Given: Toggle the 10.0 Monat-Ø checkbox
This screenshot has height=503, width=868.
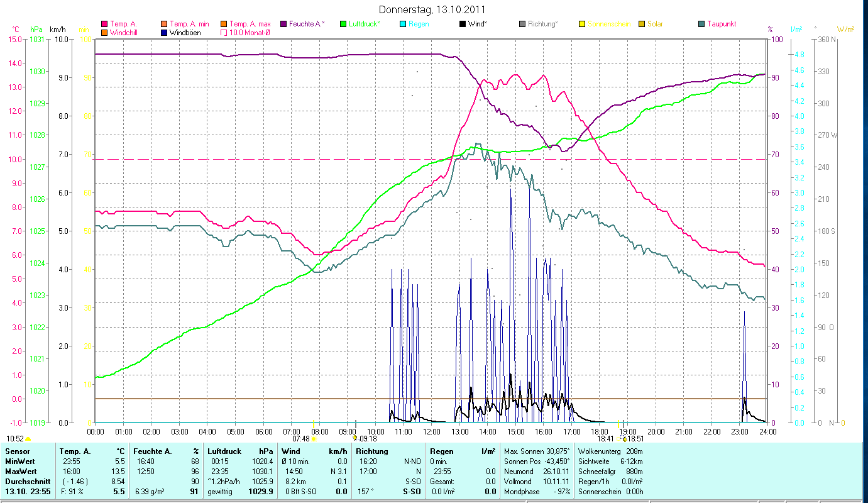Looking at the screenshot, I should (x=223, y=33).
